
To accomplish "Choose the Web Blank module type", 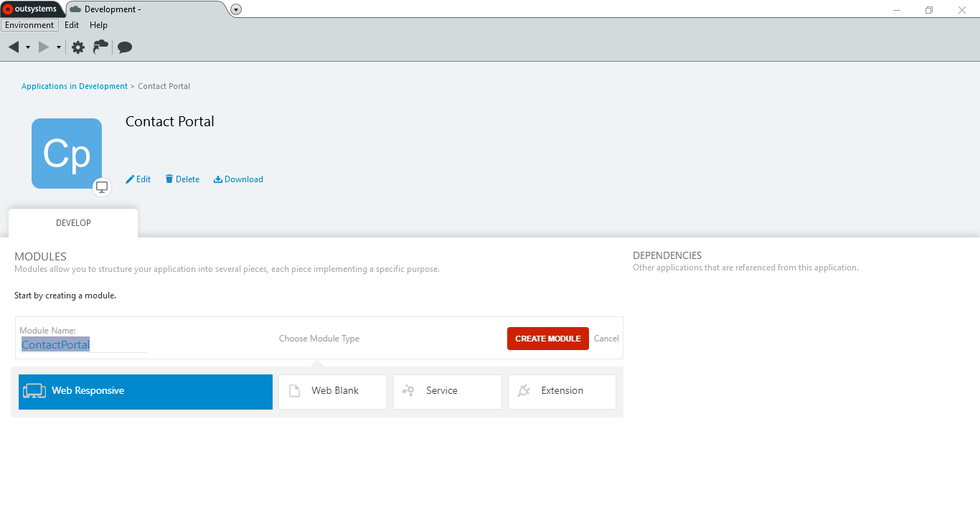I will (333, 392).
